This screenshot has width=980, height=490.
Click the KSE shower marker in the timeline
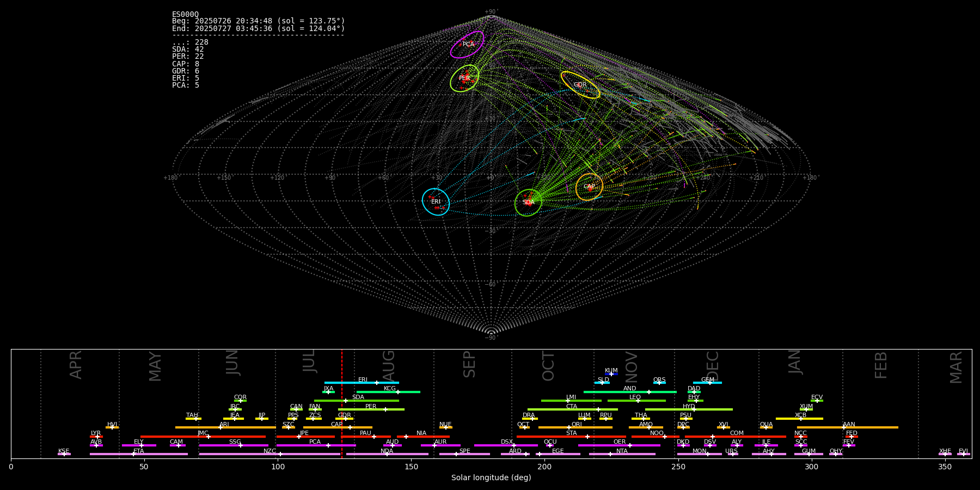click(64, 454)
